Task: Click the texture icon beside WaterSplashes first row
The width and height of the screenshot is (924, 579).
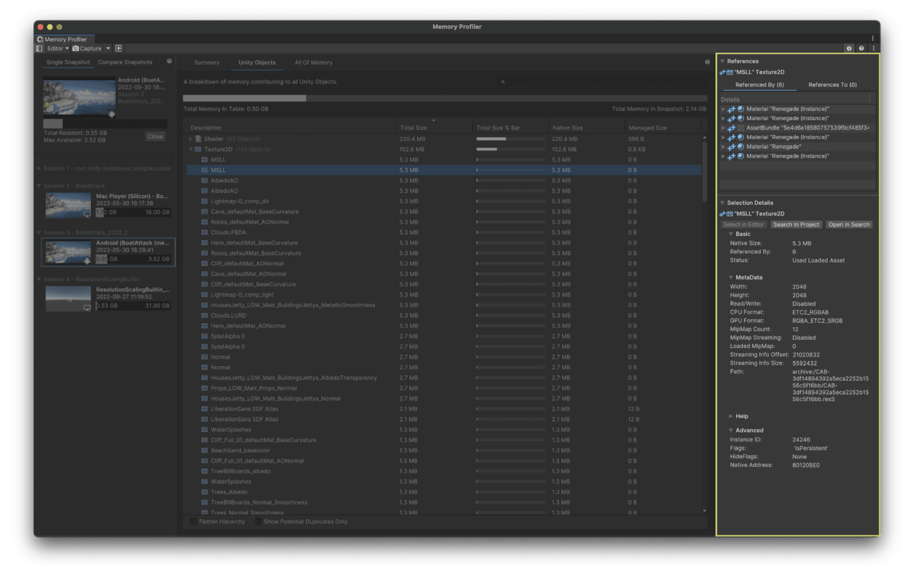Action: [204, 430]
